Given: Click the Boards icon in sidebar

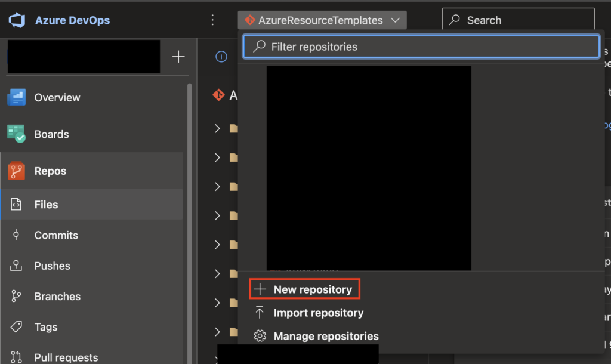Looking at the screenshot, I should (x=16, y=134).
